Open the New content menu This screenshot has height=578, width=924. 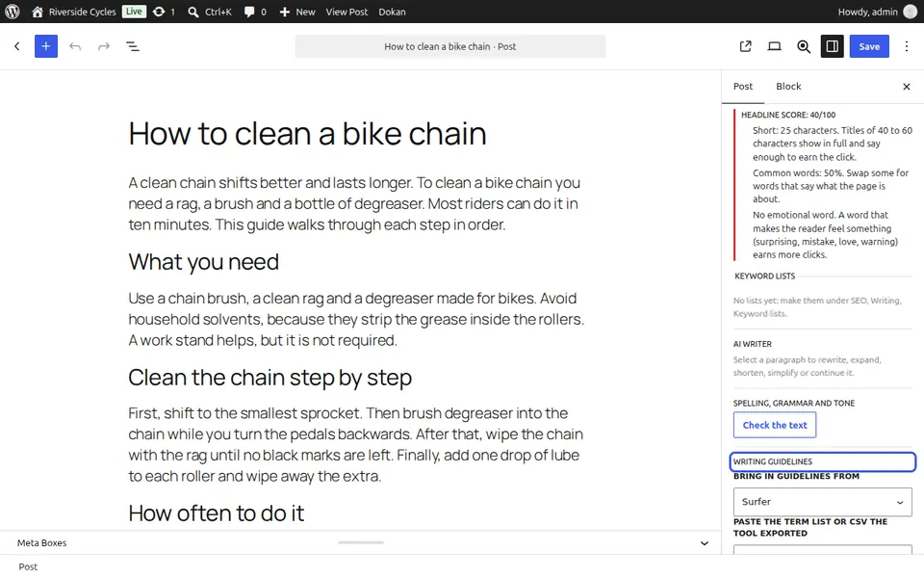[x=297, y=12]
